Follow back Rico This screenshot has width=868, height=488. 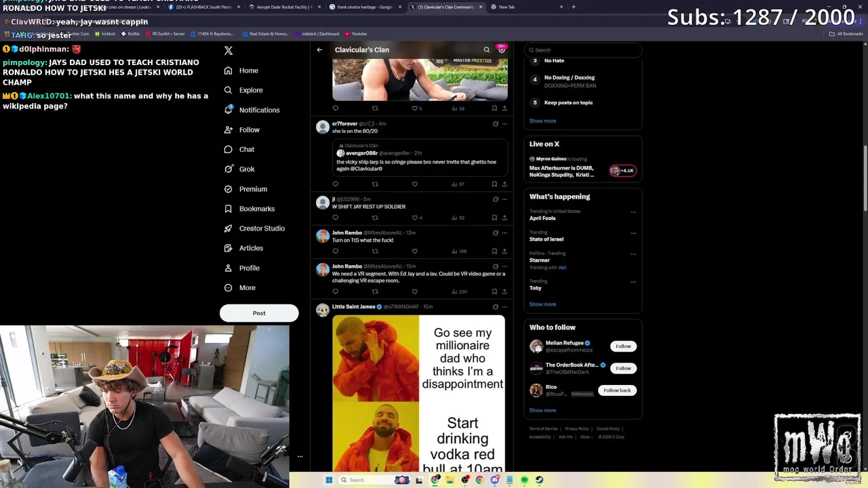click(x=617, y=390)
